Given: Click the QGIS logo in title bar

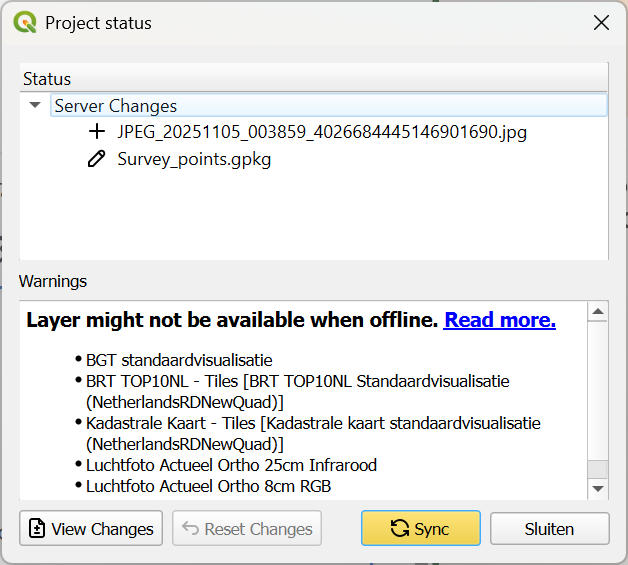Looking at the screenshot, I should [x=24, y=22].
